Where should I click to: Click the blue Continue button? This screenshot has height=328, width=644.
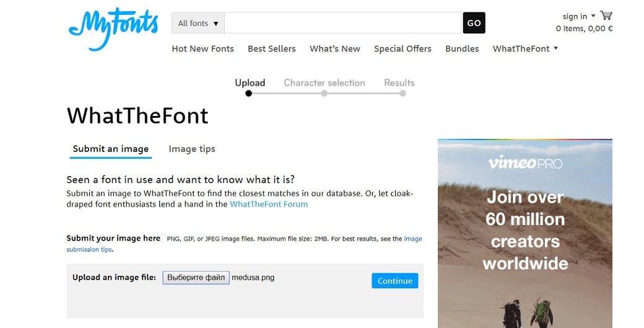click(394, 281)
